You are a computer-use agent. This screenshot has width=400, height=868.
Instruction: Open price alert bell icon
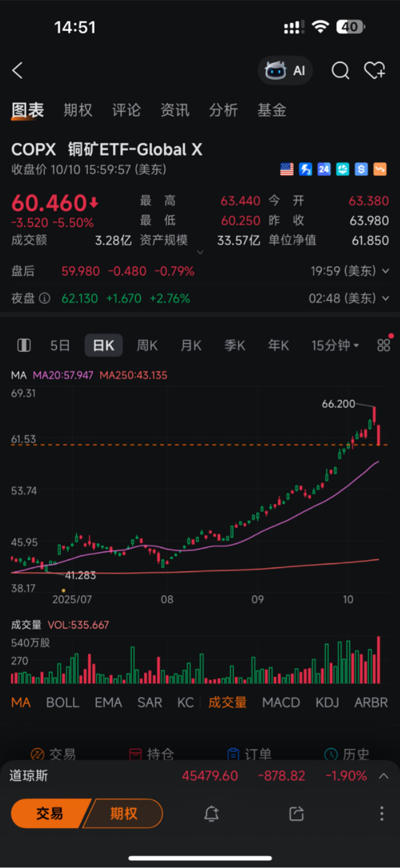[x=211, y=813]
